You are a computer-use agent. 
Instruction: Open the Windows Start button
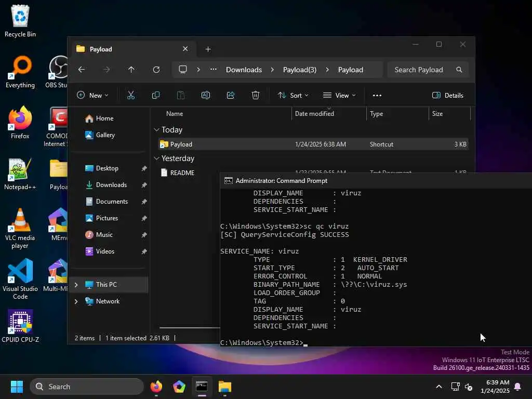click(x=17, y=387)
